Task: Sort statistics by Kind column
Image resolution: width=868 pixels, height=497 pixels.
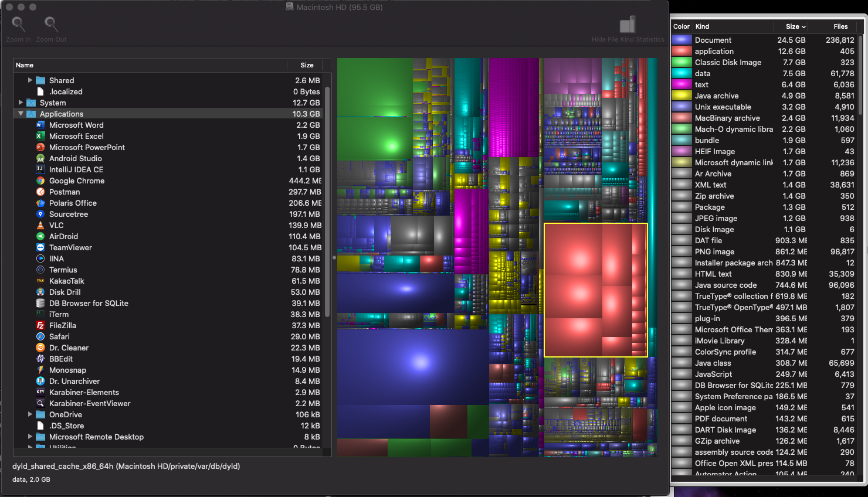Action: tap(733, 26)
